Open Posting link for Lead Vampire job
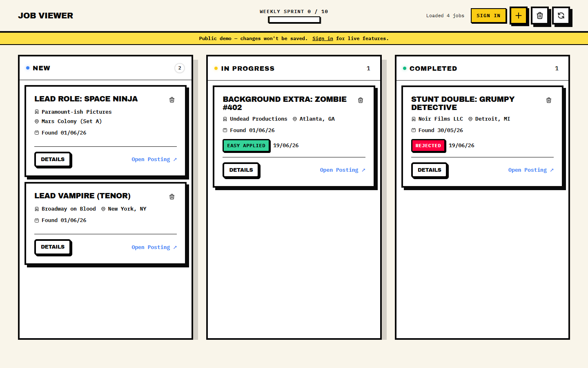The width and height of the screenshot is (588, 368). coord(154,247)
